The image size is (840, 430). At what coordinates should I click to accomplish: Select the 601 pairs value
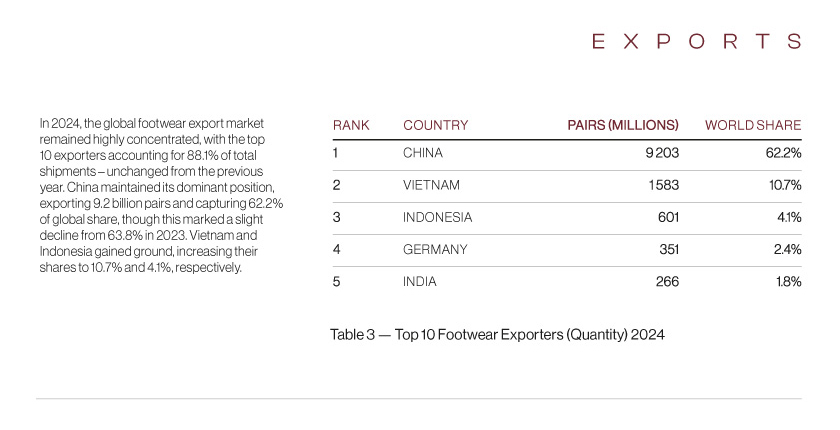(669, 217)
